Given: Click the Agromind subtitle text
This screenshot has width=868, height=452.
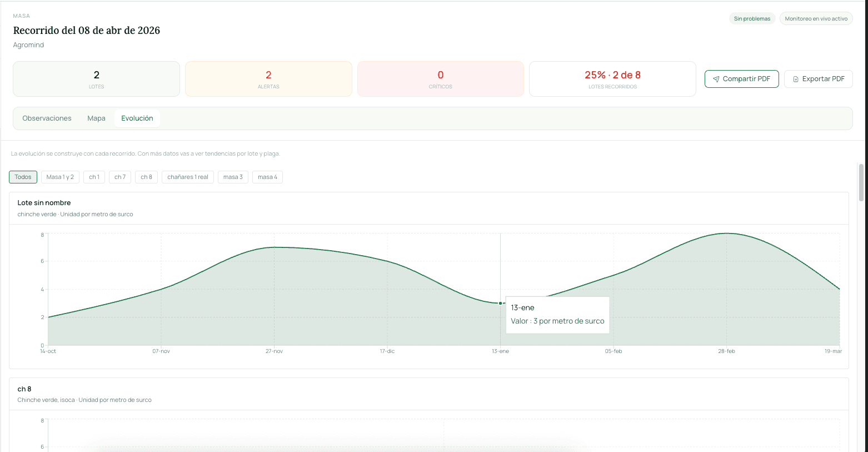Looking at the screenshot, I should coord(28,45).
